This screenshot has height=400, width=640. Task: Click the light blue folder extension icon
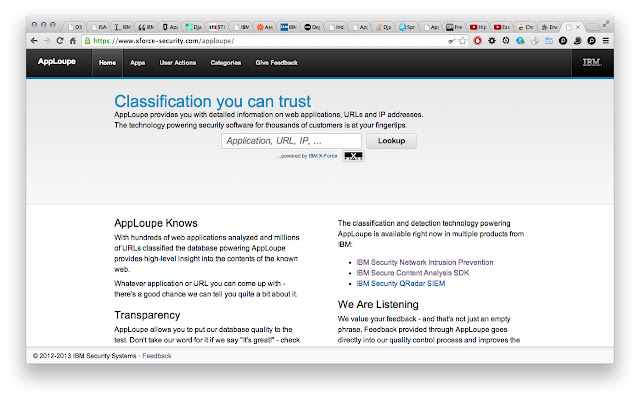tap(549, 41)
